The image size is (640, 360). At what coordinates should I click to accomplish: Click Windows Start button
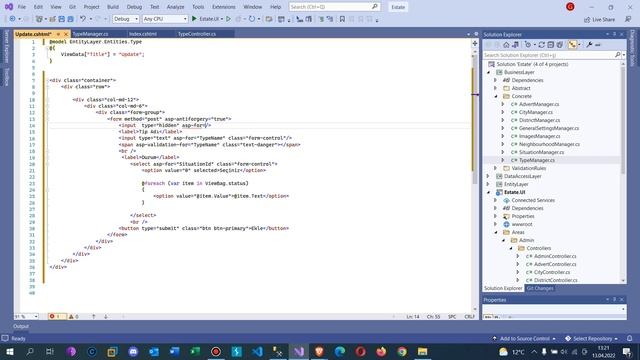(x=9, y=351)
